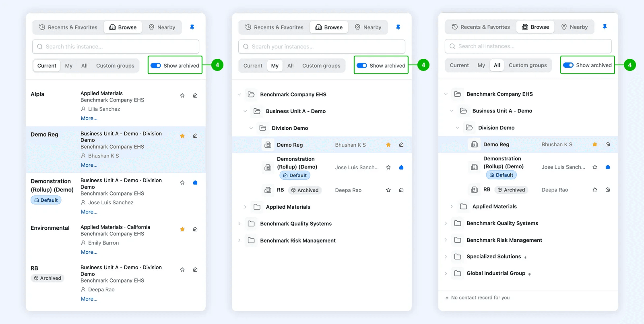Star Demonstration (Rollup) in left panel

click(182, 183)
